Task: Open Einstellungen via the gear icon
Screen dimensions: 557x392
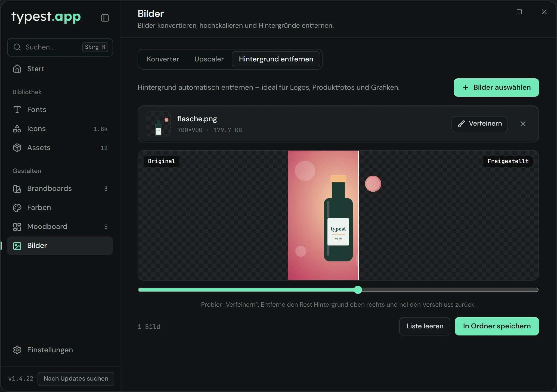Action: point(17,350)
